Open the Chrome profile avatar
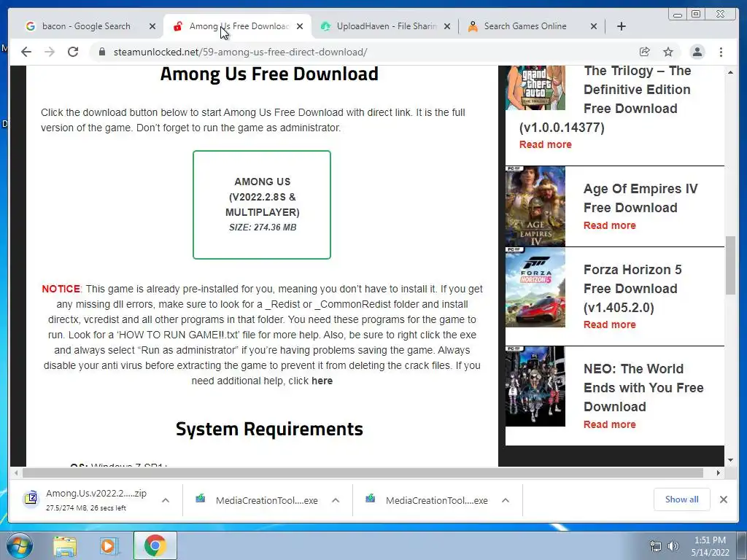This screenshot has width=747, height=560. pos(697,52)
